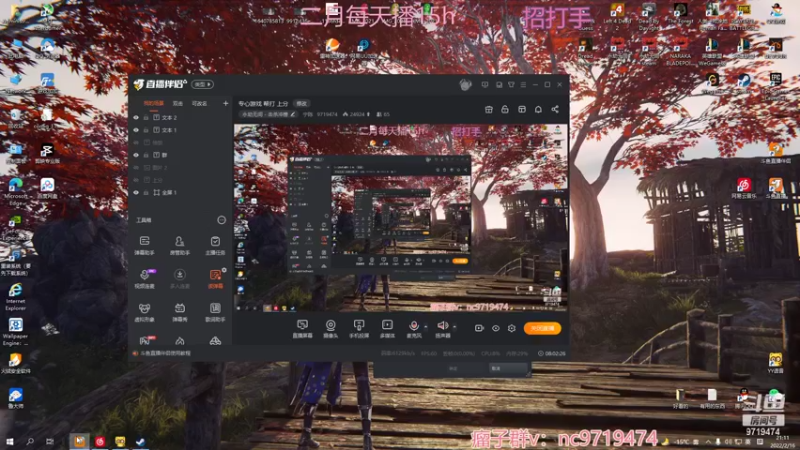Toggle the lock on 全屏 1 layer
Image resolution: width=800 pixels, height=450 pixels.
pos(146,193)
